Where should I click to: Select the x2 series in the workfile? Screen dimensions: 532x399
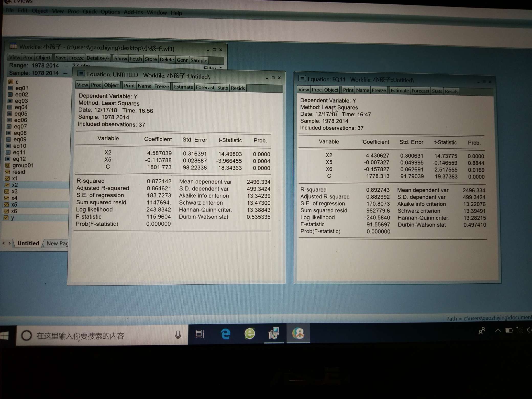[x=15, y=185]
